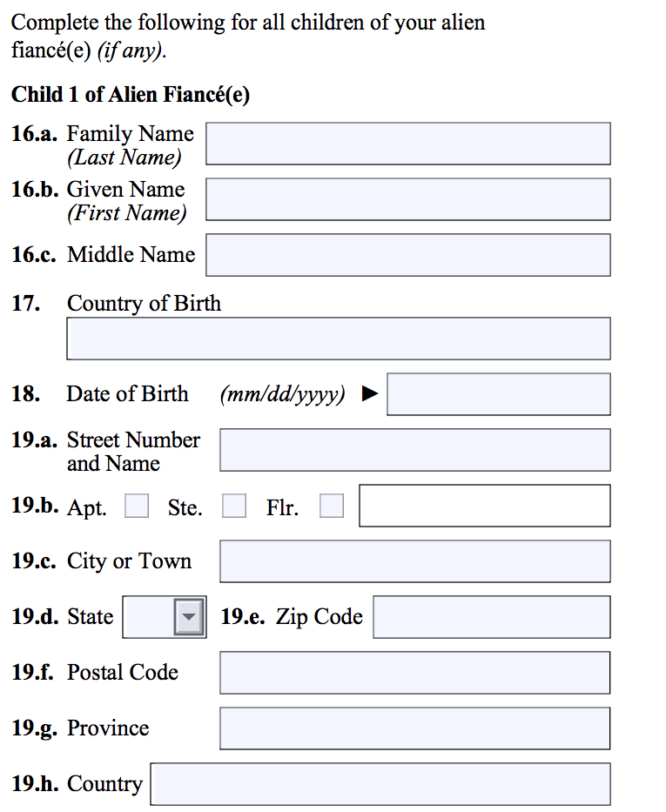Check the Flr. checkbox
Screen dimensions: 666x812
point(332,507)
